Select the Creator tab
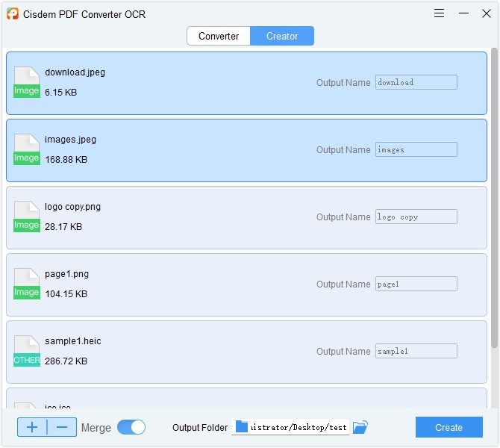The width and height of the screenshot is (500, 448). [x=282, y=36]
